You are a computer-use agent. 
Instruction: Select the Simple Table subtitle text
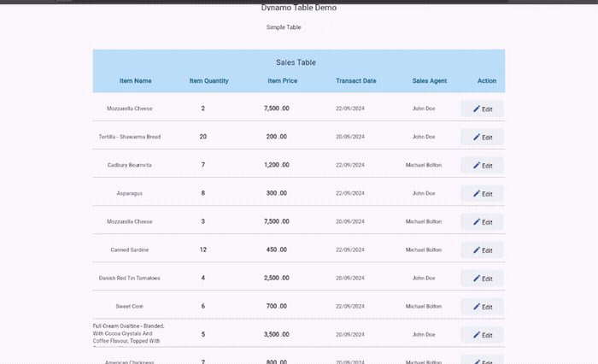284,27
